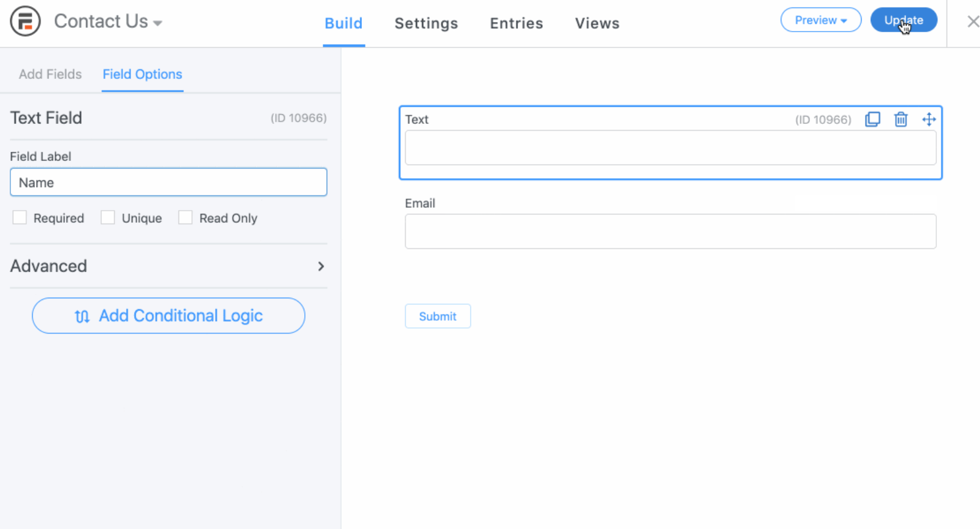Click the move handle on Text field
Screen dimensions: 980x529
pos(928,119)
